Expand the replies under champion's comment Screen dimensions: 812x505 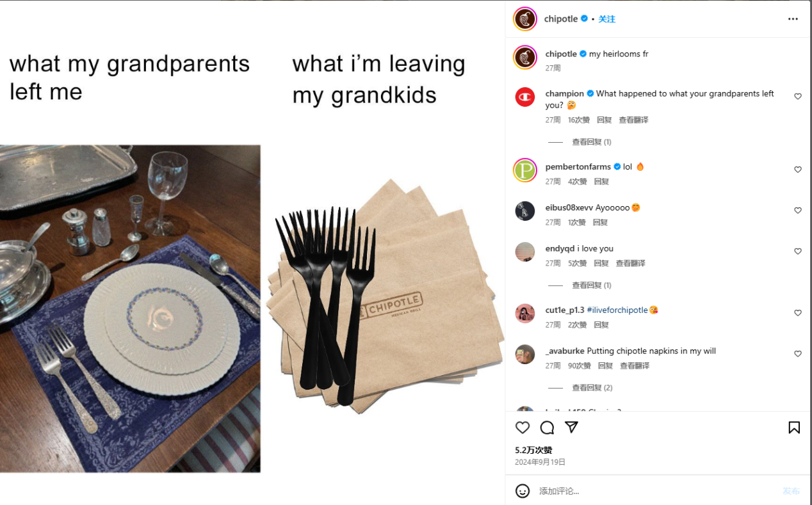coord(592,142)
